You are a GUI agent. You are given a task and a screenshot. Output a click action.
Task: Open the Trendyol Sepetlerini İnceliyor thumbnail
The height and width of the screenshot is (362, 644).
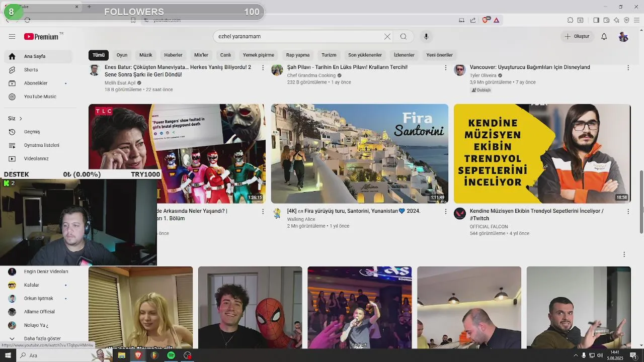pyautogui.click(x=542, y=153)
